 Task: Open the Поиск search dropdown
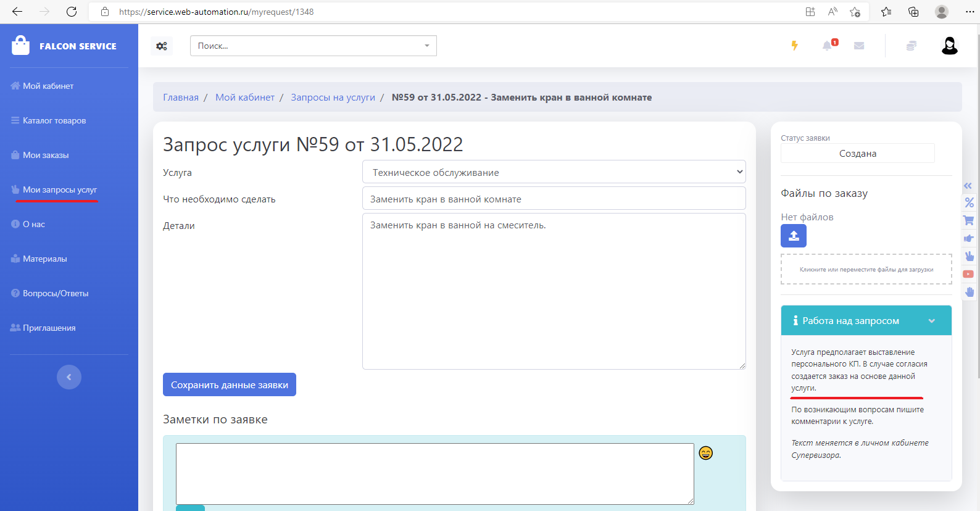tap(314, 46)
